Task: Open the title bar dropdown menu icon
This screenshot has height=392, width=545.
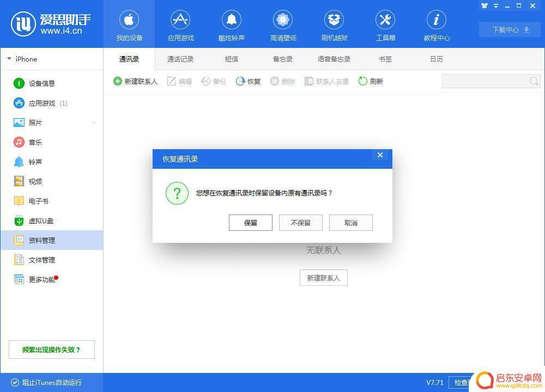Action: point(496,5)
